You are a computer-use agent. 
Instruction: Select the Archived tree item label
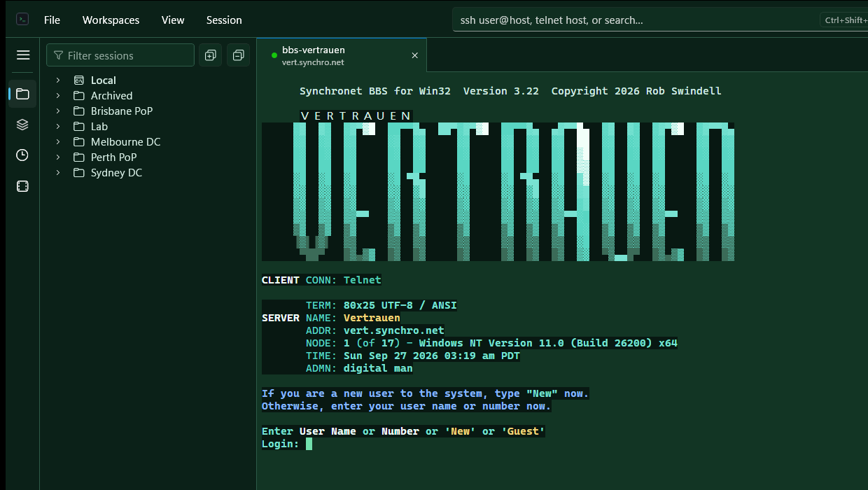click(x=111, y=96)
